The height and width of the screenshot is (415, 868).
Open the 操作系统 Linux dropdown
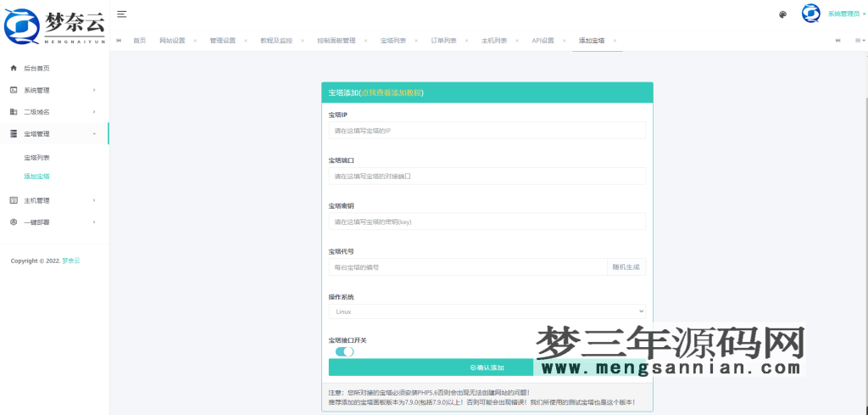tap(487, 311)
